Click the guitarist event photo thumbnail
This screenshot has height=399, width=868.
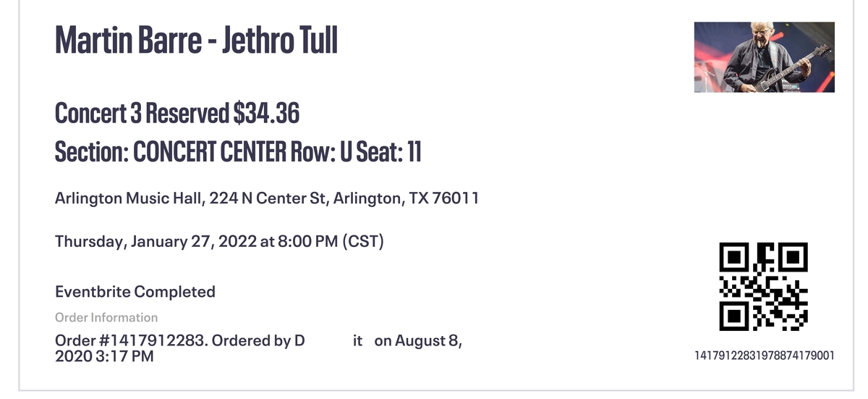(x=765, y=57)
